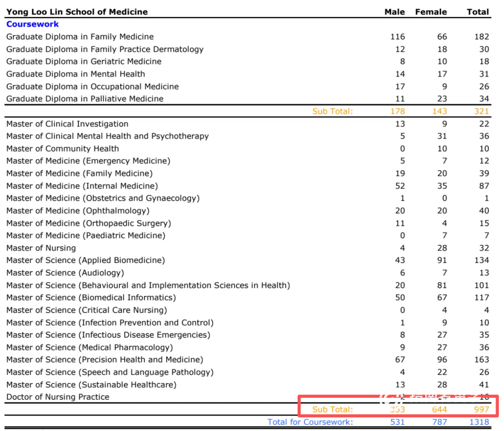Click the blue Coursework heading
The width and height of the screenshot is (504, 431).
(x=33, y=24)
